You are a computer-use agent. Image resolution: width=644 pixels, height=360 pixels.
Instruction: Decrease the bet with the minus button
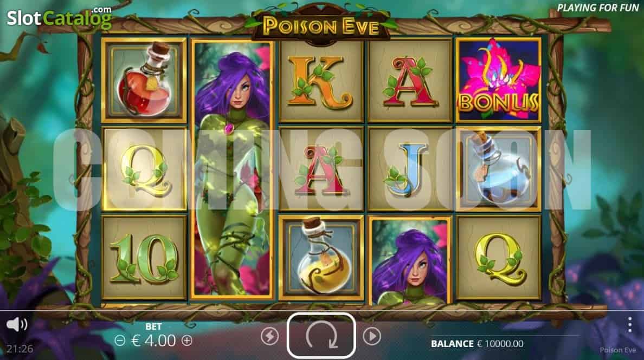(x=119, y=341)
